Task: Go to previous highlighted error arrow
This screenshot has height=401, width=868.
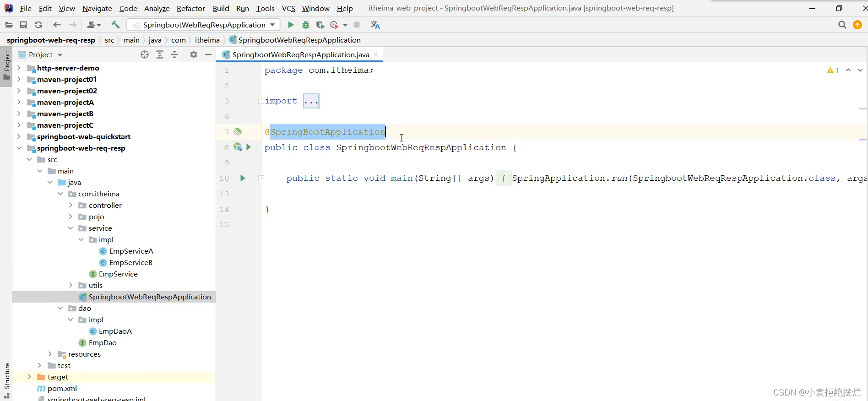Action: point(848,70)
